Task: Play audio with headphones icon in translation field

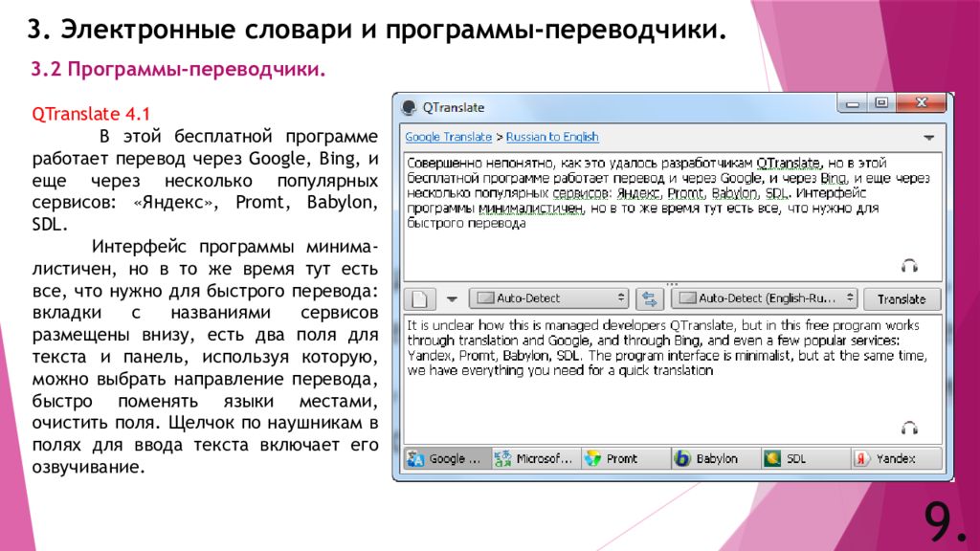Action: tap(909, 428)
